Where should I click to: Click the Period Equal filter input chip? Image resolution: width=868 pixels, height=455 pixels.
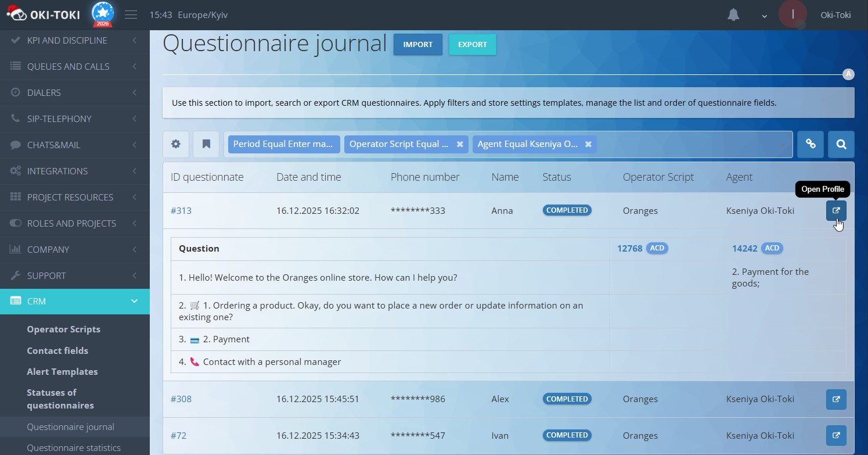pos(284,144)
